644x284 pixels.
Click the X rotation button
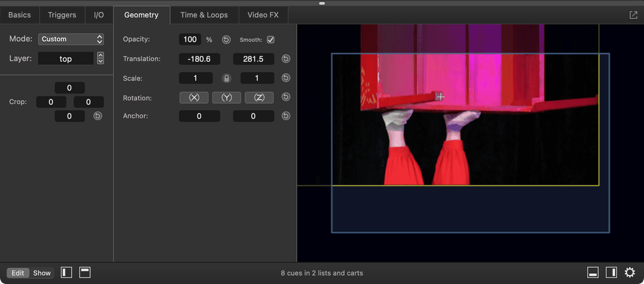[194, 98]
